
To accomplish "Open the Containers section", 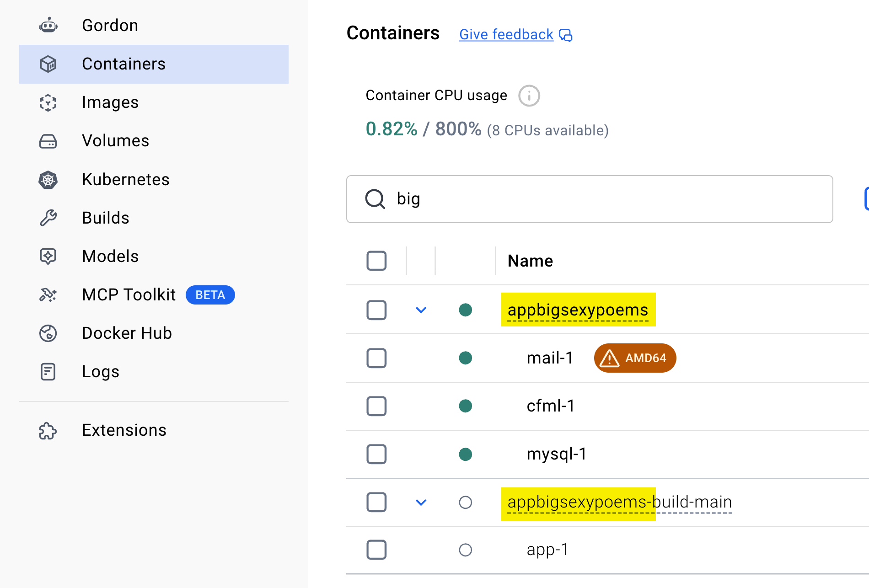I will [154, 64].
